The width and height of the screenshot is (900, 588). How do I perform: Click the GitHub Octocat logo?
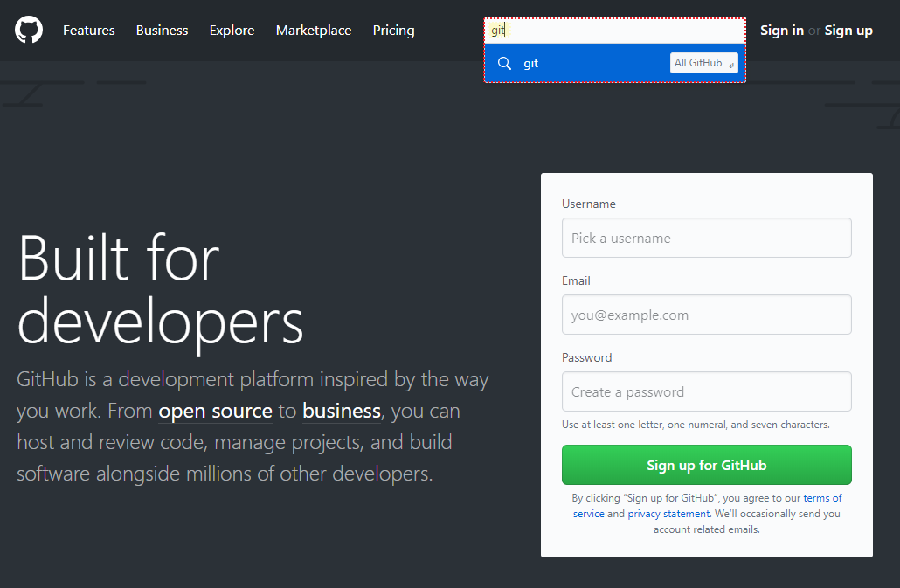(29, 30)
